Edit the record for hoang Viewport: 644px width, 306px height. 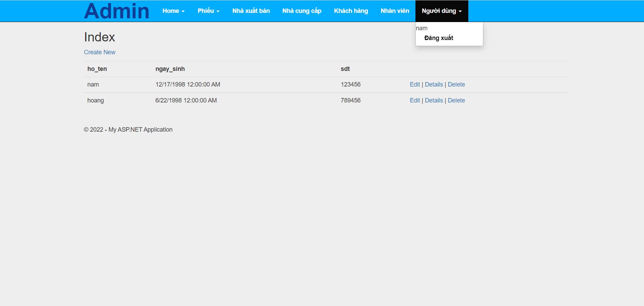click(x=414, y=100)
